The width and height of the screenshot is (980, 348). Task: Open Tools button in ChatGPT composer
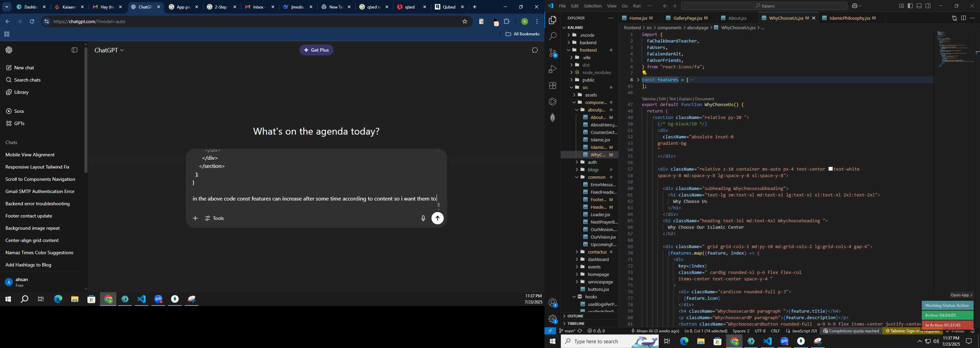click(x=215, y=219)
